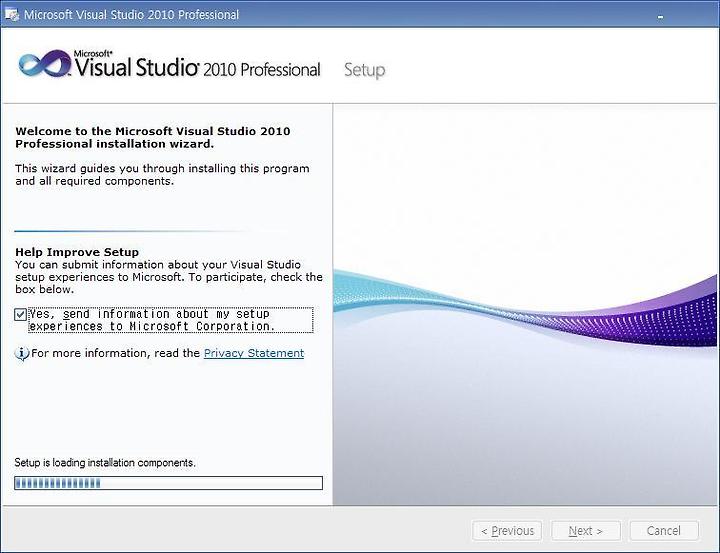The height and width of the screenshot is (553, 720).
Task: Click the "This wizard guides you through installing" text
Action: tap(162, 175)
